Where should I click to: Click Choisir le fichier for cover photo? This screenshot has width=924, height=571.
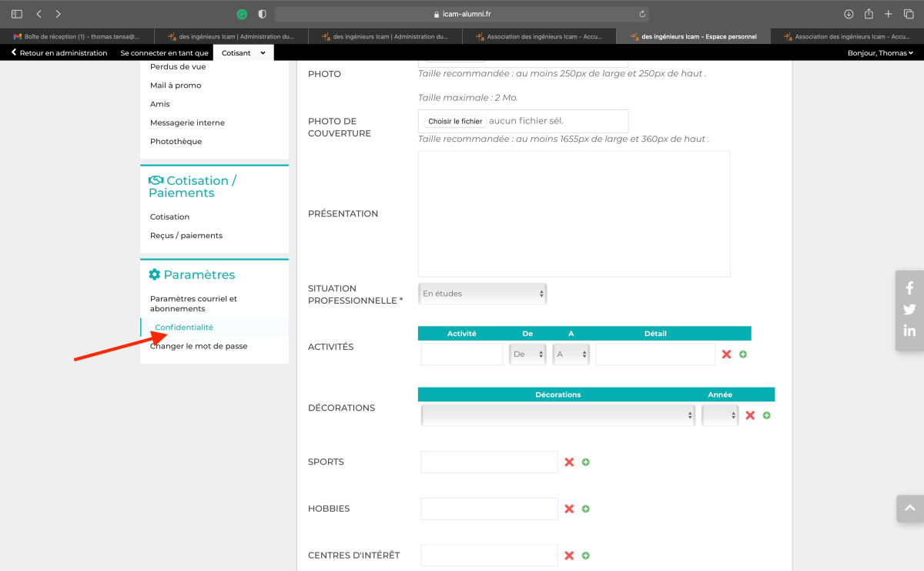point(455,121)
